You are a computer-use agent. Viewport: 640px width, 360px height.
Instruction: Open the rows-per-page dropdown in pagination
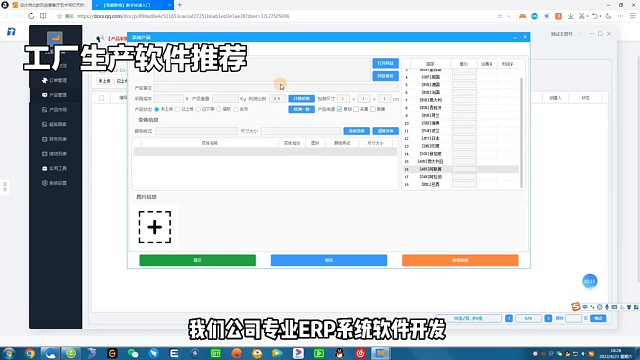[469, 318]
